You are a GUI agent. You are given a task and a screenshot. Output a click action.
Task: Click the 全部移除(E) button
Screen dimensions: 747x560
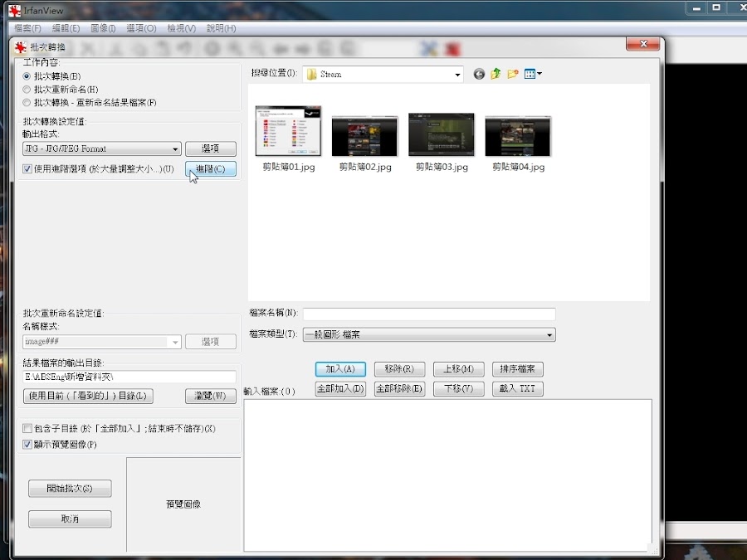[x=399, y=388]
